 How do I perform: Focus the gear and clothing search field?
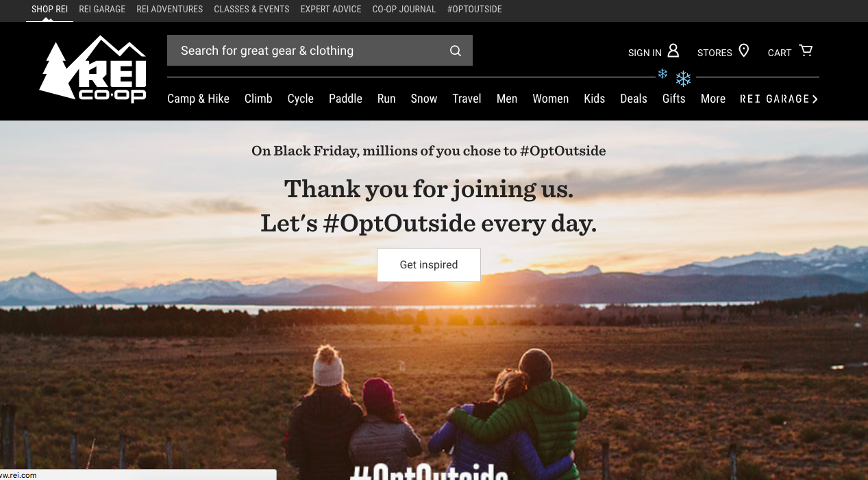coord(306,51)
